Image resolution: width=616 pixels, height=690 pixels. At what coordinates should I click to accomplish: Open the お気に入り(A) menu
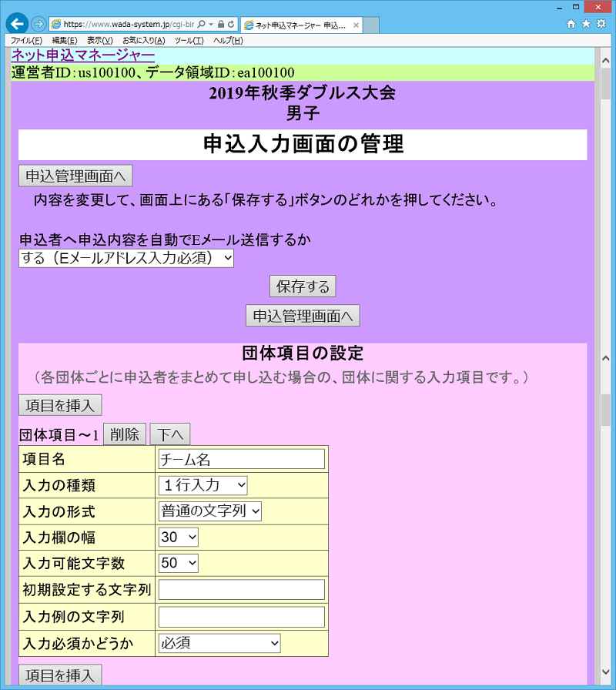click(x=143, y=41)
